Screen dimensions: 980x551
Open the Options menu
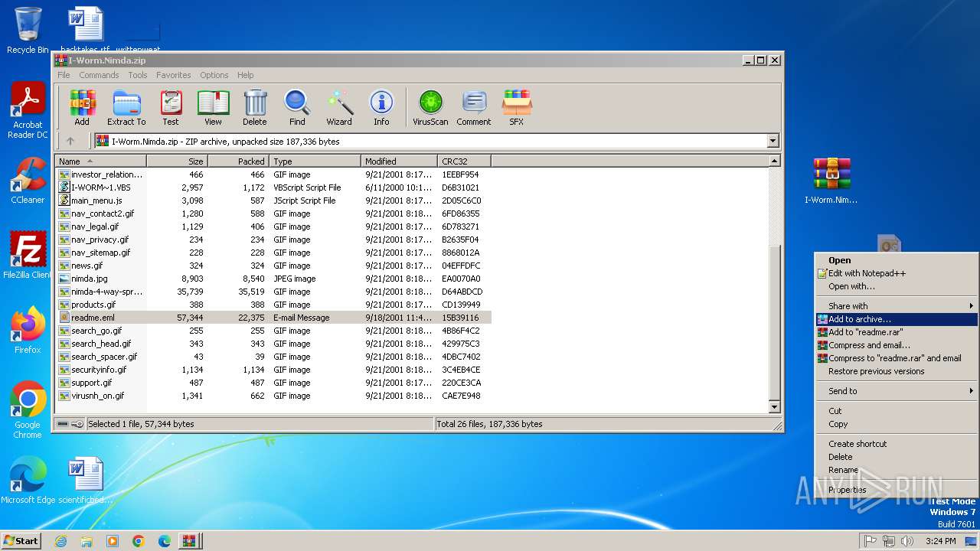[x=214, y=75]
